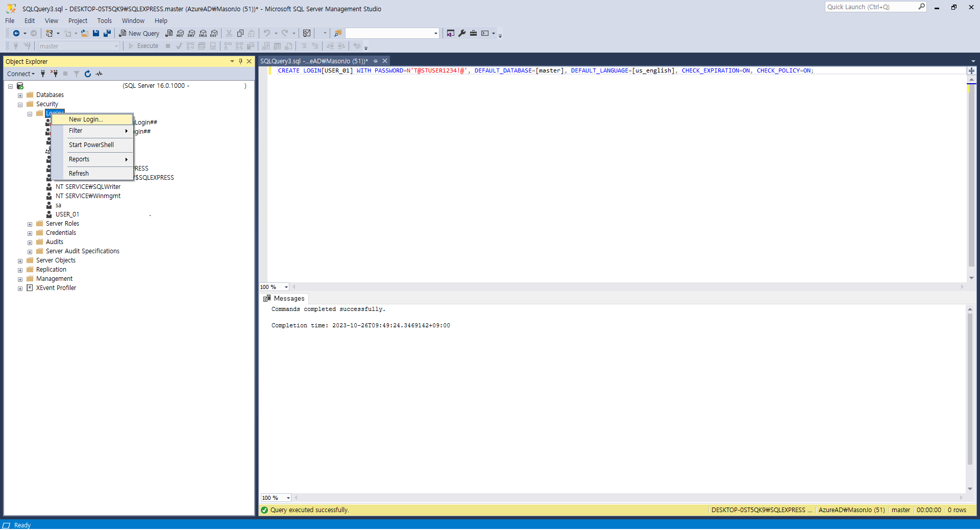980x530 pixels.
Task: Open the find combo box dropdown
Action: pos(436,33)
